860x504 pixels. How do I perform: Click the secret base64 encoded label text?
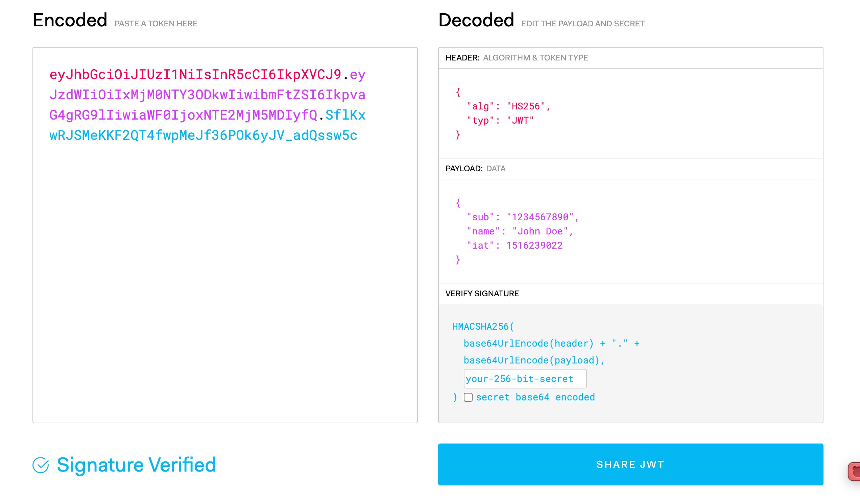(x=535, y=397)
